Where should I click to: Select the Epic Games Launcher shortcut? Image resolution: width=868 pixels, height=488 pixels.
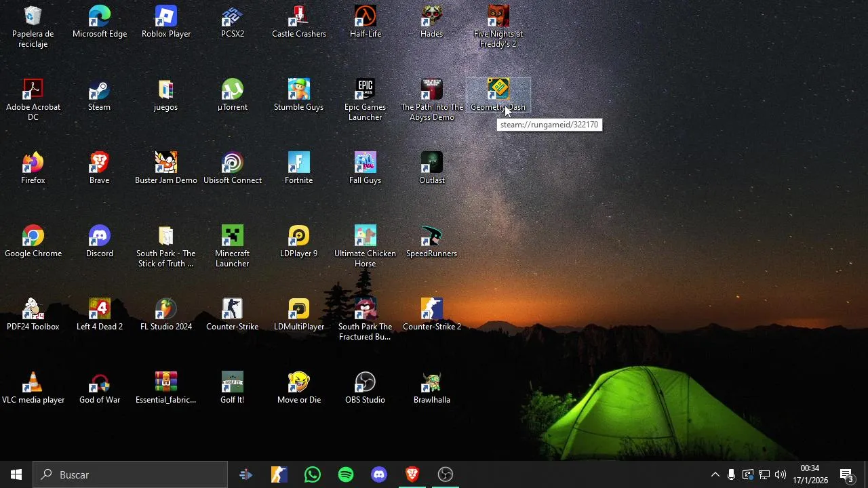click(365, 100)
